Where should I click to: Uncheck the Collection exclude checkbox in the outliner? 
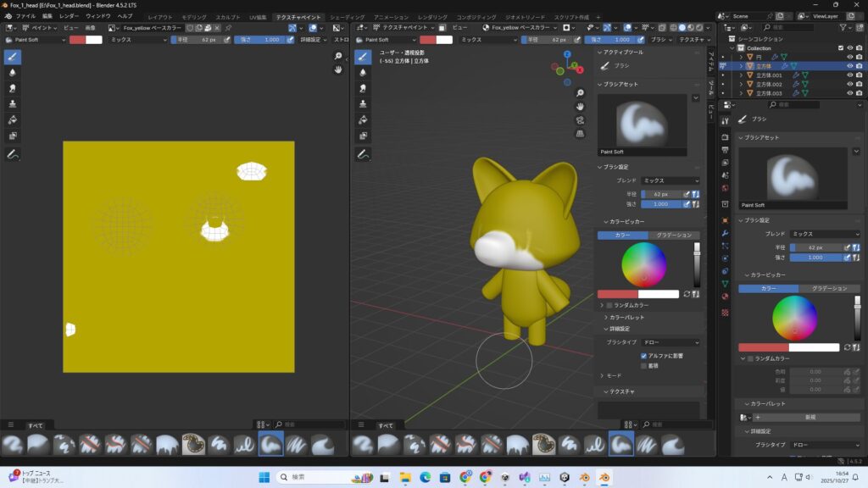[x=841, y=47]
